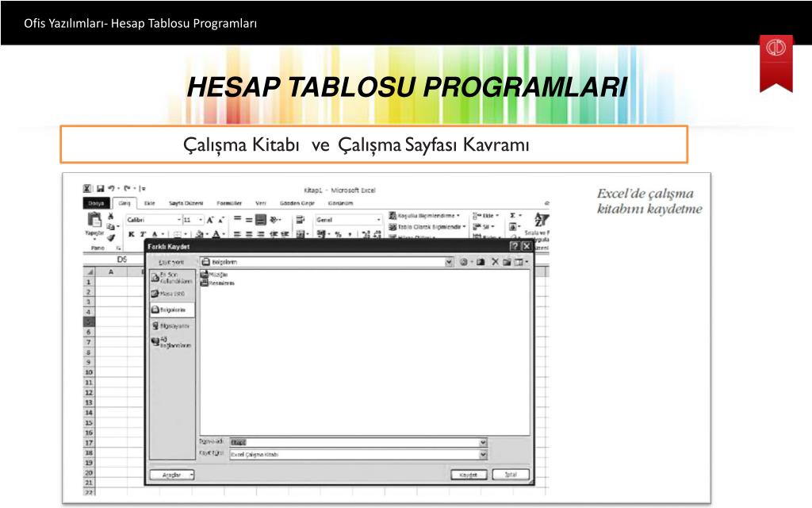Switch to the Görünüm tab
Viewport: 812px width, 508px height.
(340, 203)
